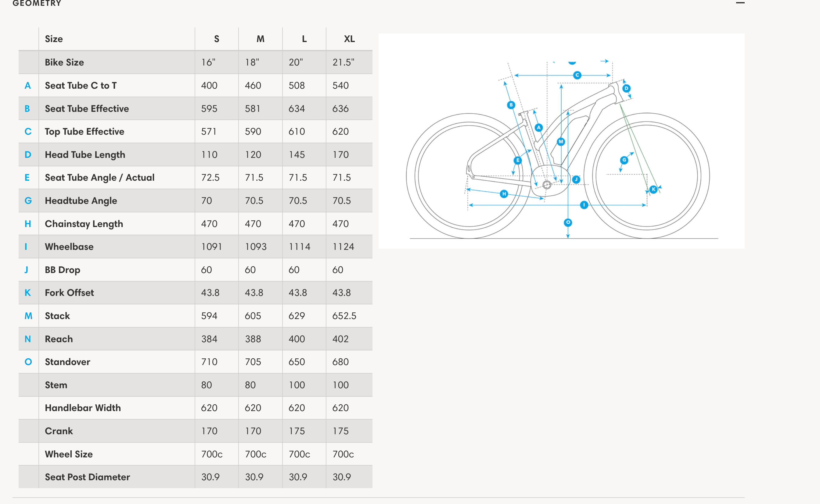820x504 pixels.
Task: Select the S size column header
Action: [x=217, y=39]
